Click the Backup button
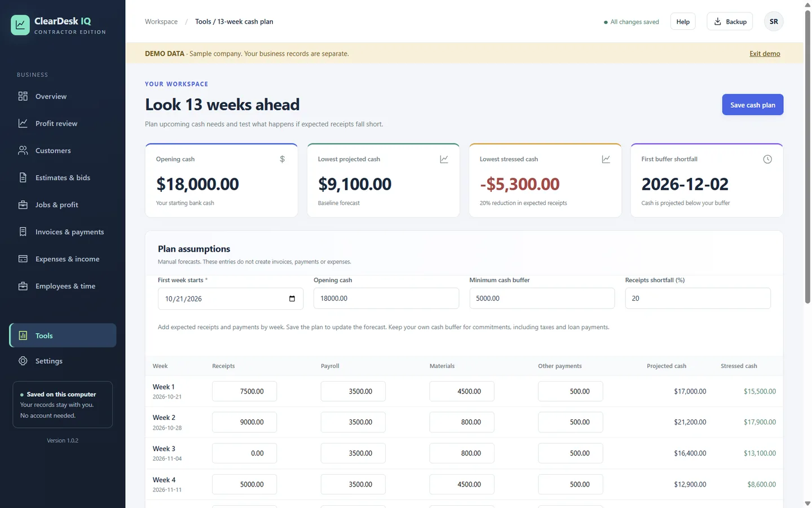 coord(730,21)
